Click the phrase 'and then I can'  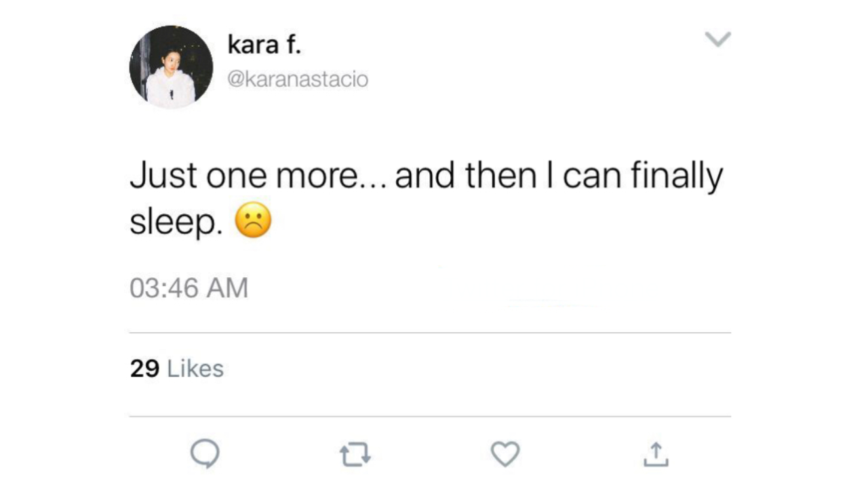(509, 176)
